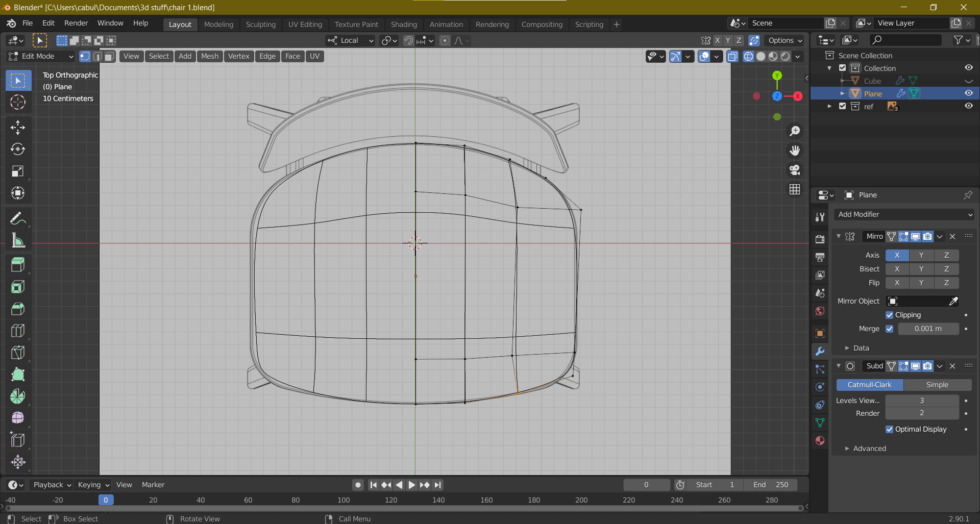Click the current frame number field
Viewport: 980px width, 524px height.
(646, 485)
